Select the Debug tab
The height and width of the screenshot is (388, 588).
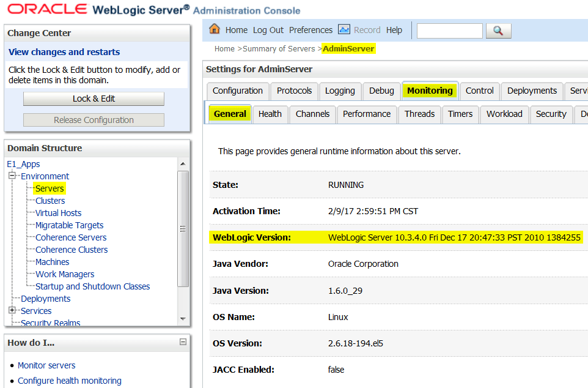click(382, 91)
